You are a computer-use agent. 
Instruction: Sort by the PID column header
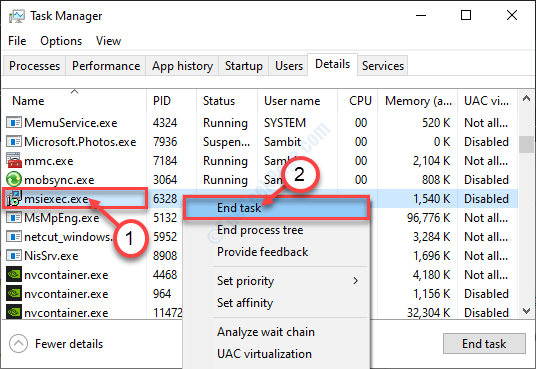172,101
